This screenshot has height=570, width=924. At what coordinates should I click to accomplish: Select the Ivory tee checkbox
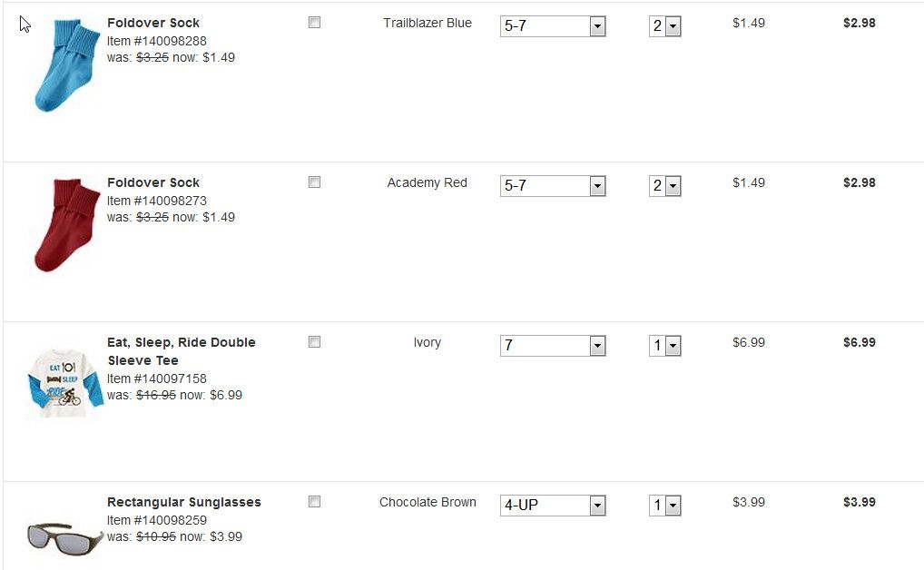(x=314, y=342)
